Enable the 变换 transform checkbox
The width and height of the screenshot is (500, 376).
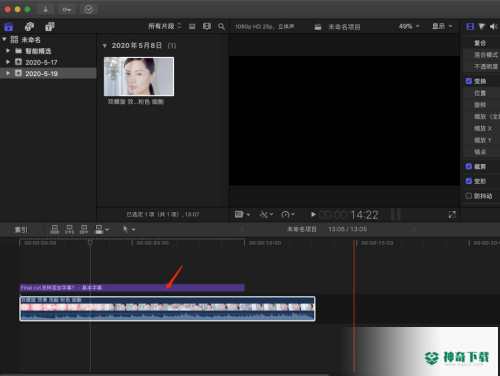469,81
